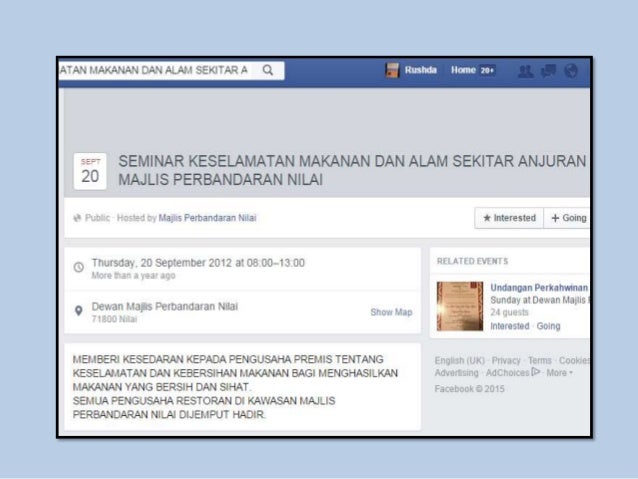Image resolution: width=638 pixels, height=479 pixels.
Task: Click Dewan Majlis Perbandaran Nilai venue
Action: [164, 306]
